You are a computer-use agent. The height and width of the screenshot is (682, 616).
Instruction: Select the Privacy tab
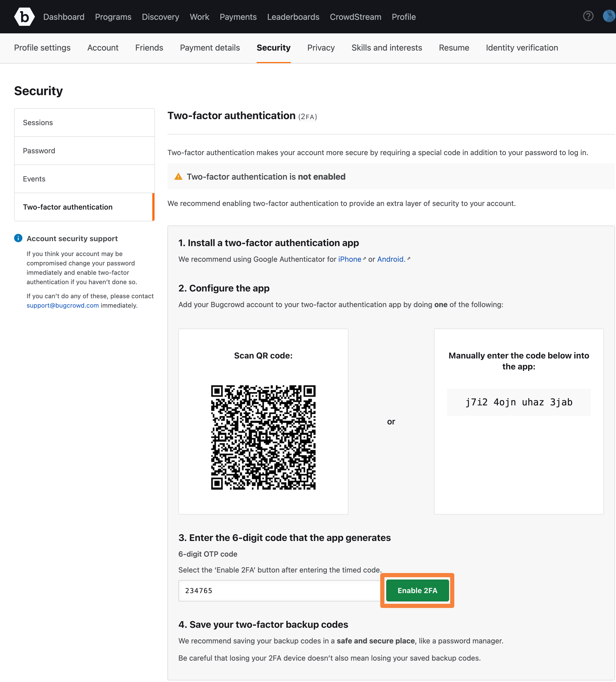(x=321, y=47)
